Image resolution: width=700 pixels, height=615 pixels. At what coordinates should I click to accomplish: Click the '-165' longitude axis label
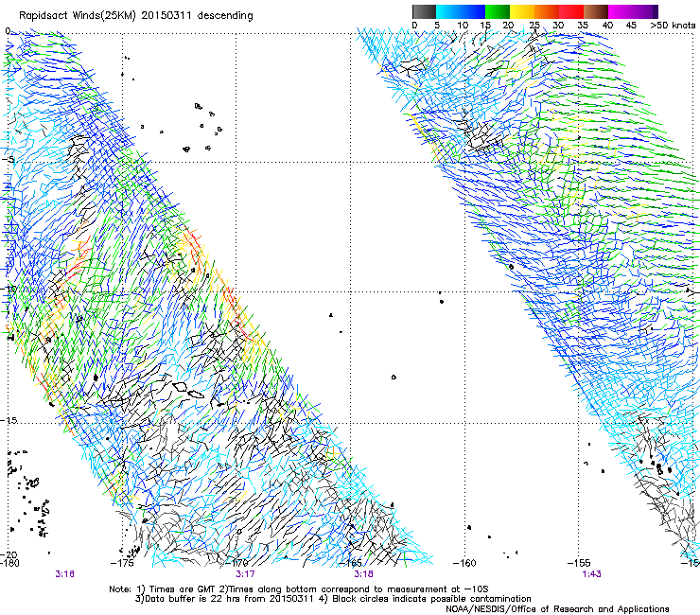pyautogui.click(x=350, y=563)
